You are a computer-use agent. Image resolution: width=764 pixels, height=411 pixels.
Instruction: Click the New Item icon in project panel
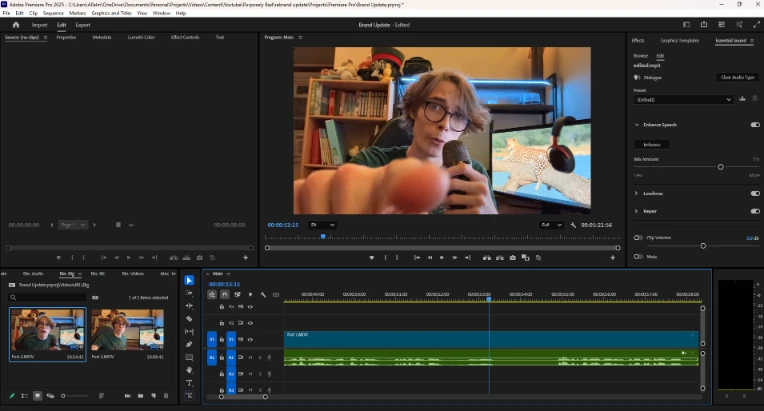(x=153, y=396)
